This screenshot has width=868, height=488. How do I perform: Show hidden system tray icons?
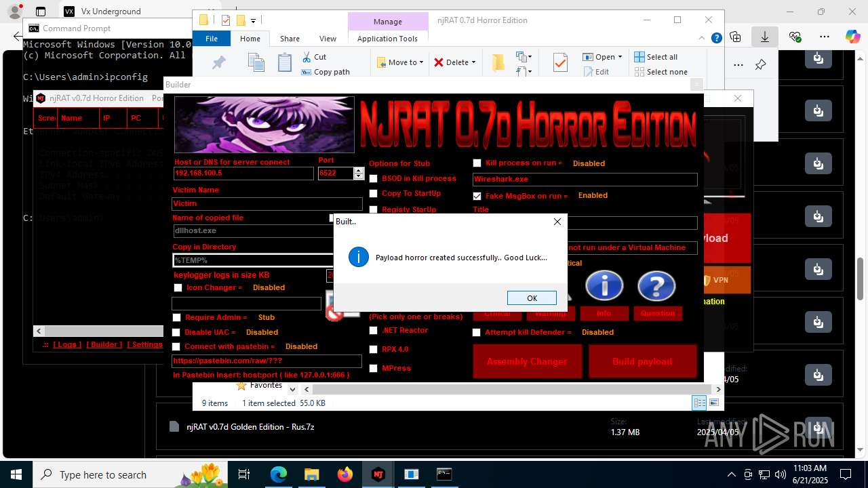(731, 474)
